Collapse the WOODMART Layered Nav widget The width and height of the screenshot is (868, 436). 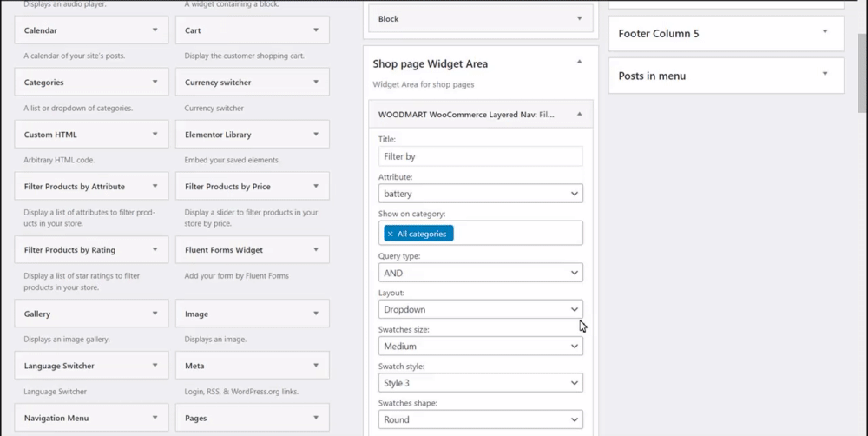pyautogui.click(x=579, y=114)
